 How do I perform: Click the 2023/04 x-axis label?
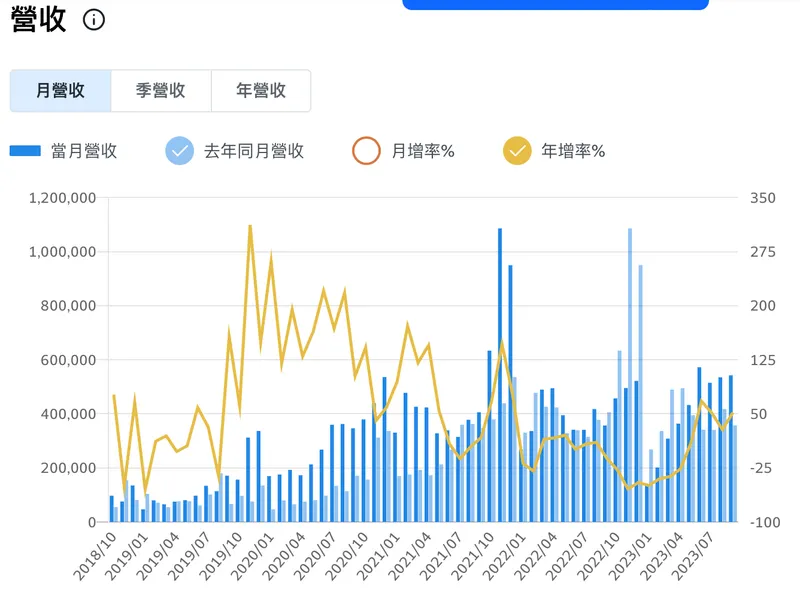coord(662,556)
